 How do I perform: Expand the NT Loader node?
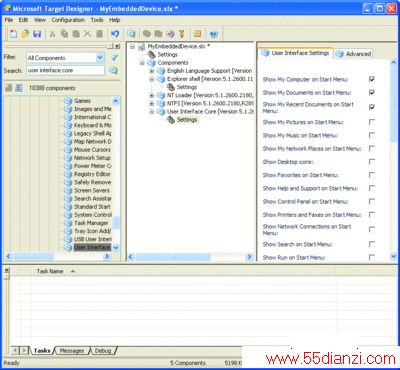(x=152, y=95)
